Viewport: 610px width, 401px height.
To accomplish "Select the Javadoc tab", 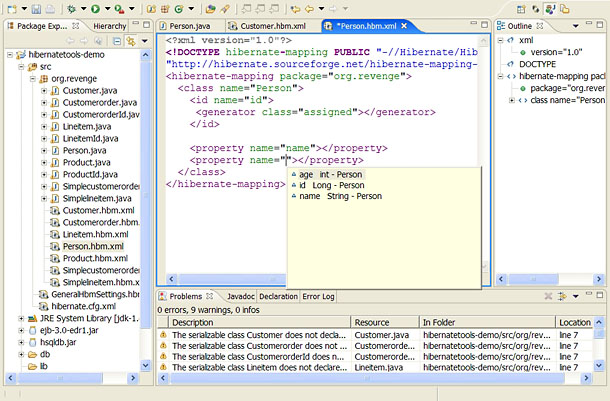I will pyautogui.click(x=240, y=296).
